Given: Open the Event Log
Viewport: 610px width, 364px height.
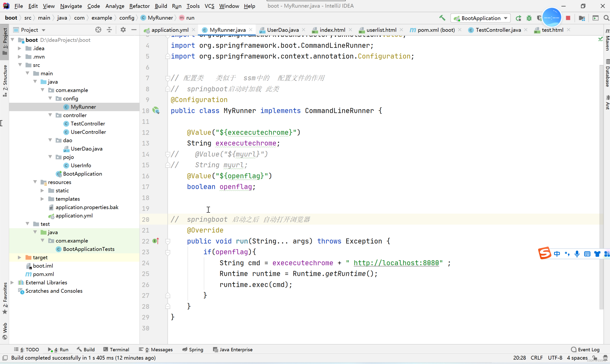Looking at the screenshot, I should click(x=585, y=350).
